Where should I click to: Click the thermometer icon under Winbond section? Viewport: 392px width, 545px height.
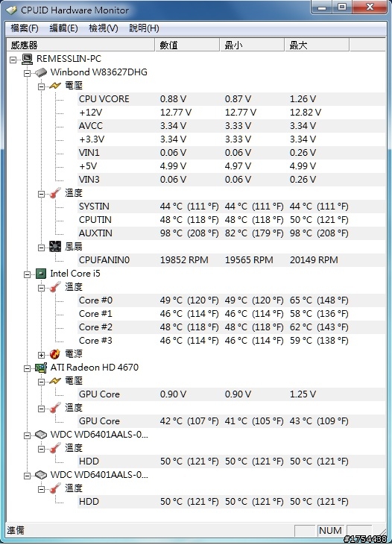[55, 193]
